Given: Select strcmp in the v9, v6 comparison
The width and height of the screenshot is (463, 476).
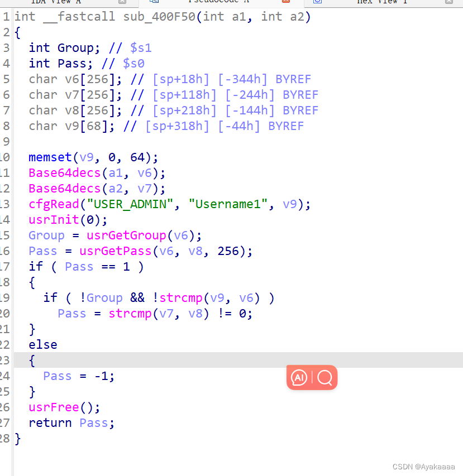Looking at the screenshot, I should [x=181, y=298].
